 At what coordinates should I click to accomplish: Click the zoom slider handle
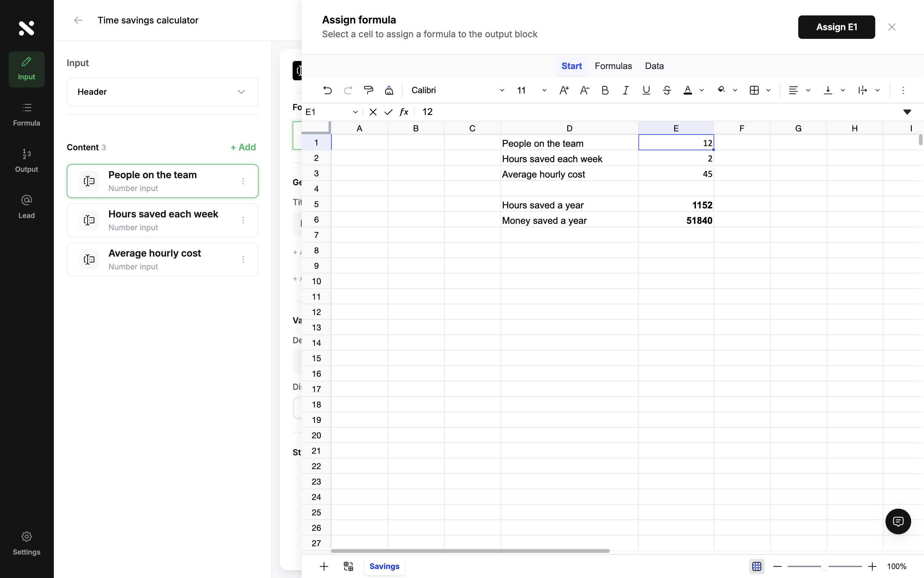824,566
